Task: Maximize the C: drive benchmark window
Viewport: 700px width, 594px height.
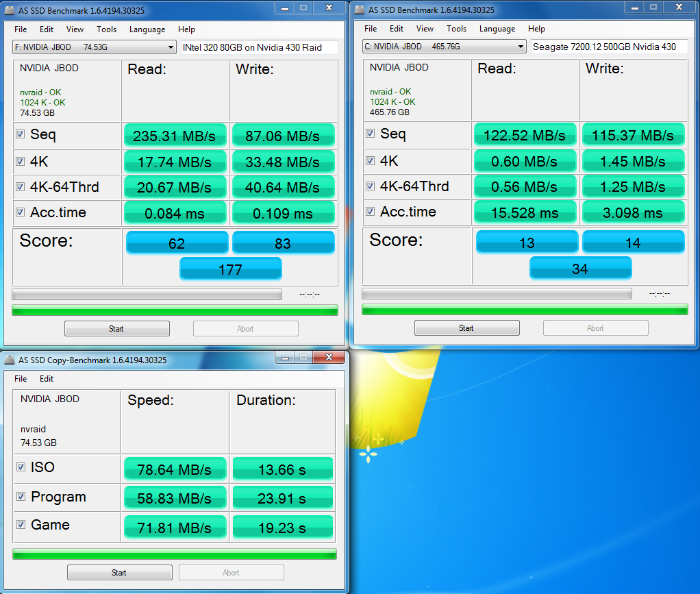Action: 654,8
